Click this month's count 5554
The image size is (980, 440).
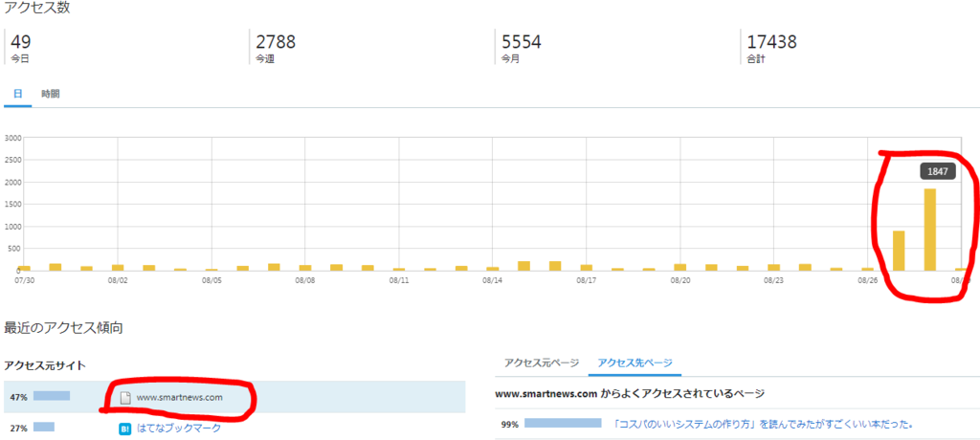(x=522, y=42)
